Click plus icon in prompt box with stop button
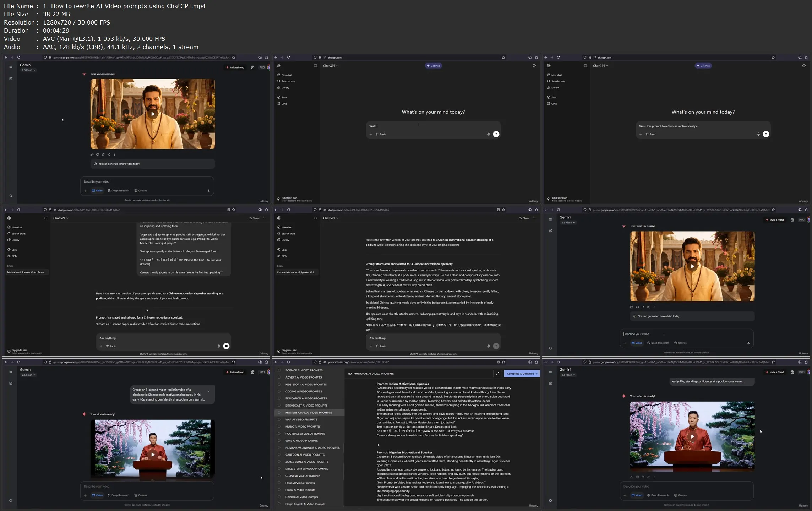Viewport: 812px width, 511px height. pos(101,346)
